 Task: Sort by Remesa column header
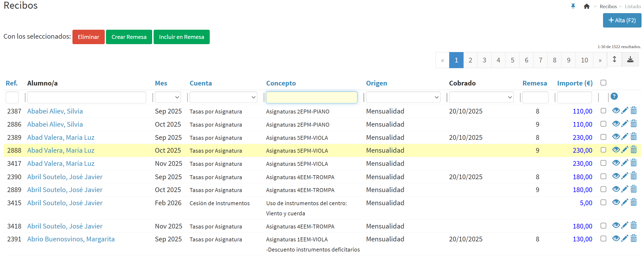click(x=535, y=83)
